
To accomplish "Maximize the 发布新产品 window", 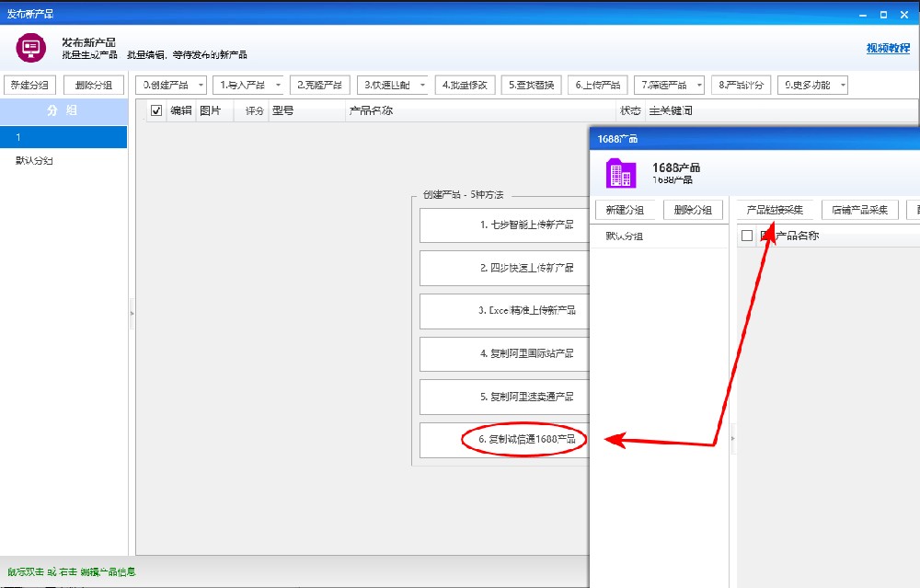I will (x=883, y=15).
